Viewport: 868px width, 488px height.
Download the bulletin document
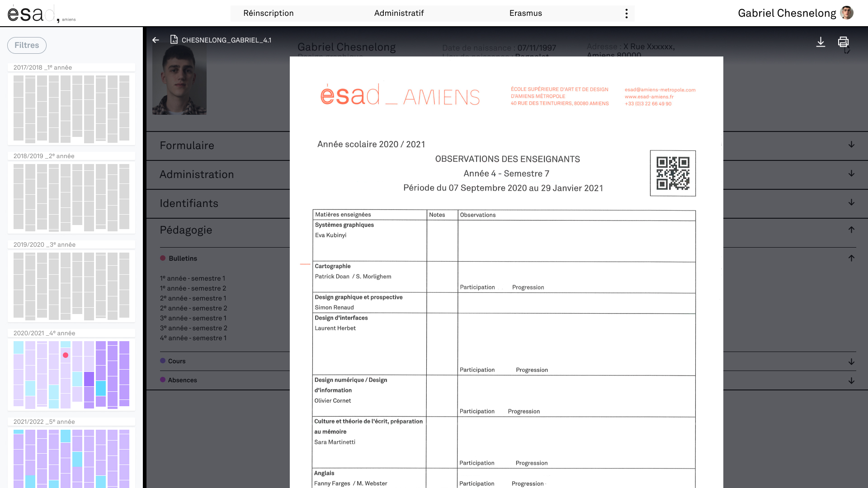click(821, 42)
